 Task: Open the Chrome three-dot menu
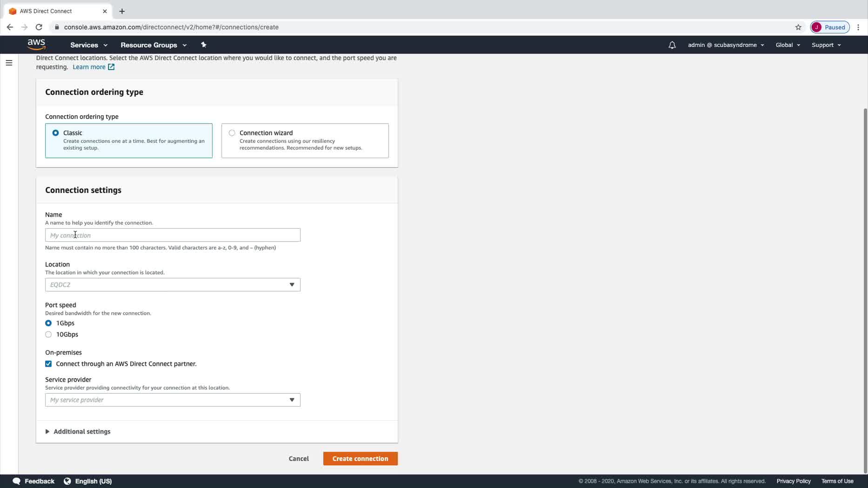[858, 27]
